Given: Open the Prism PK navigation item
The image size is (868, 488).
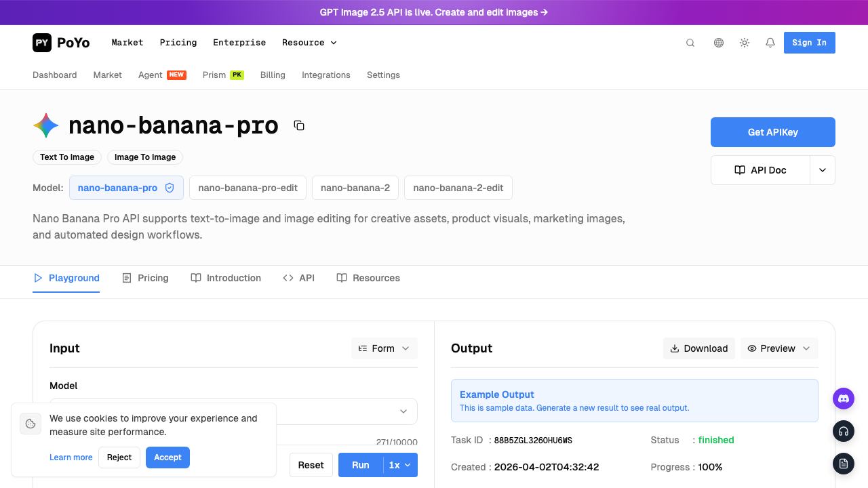Looking at the screenshot, I should pos(223,75).
